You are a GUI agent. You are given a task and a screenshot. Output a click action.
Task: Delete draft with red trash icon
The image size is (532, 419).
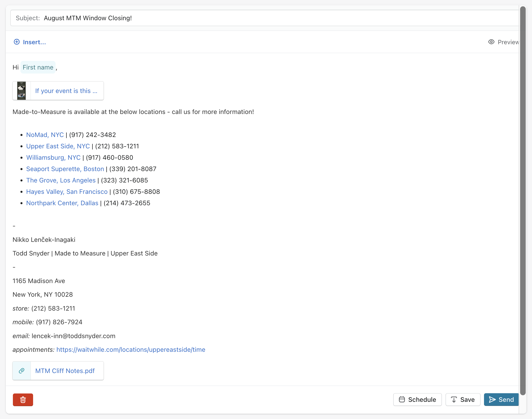point(23,400)
